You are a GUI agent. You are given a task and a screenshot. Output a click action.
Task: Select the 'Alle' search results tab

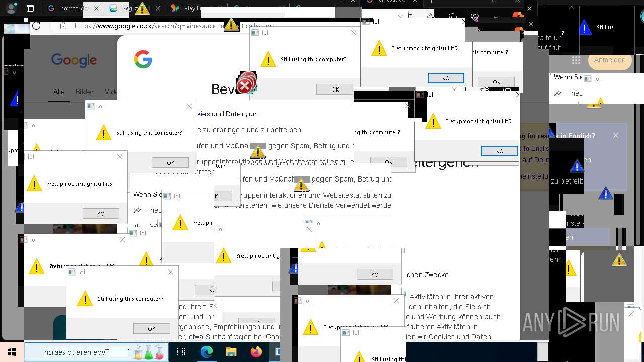tap(59, 92)
